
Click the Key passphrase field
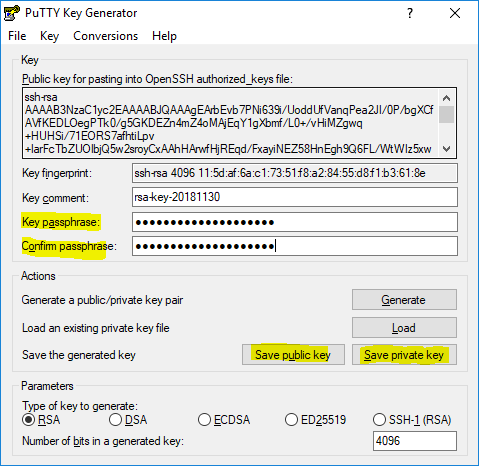point(295,222)
